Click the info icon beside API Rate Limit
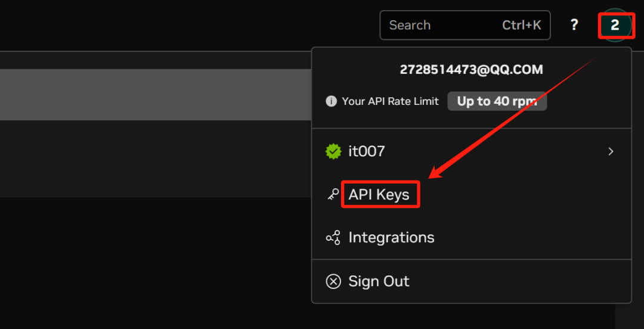The height and width of the screenshot is (329, 644). pos(331,101)
